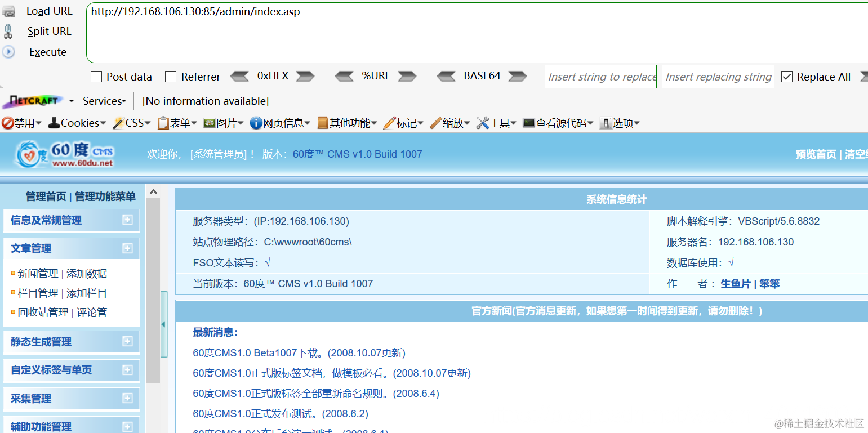The height and width of the screenshot is (433, 868).
Task: Click the 选项 options icon
Action: (606, 123)
